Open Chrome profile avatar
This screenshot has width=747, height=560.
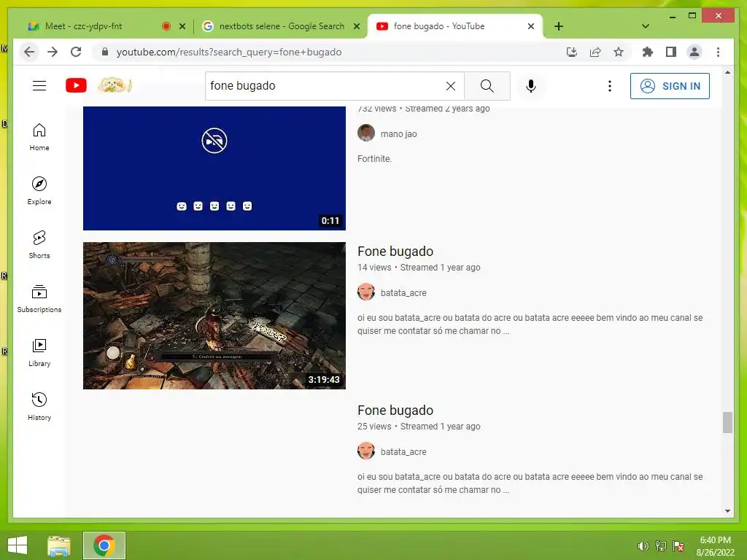point(694,52)
